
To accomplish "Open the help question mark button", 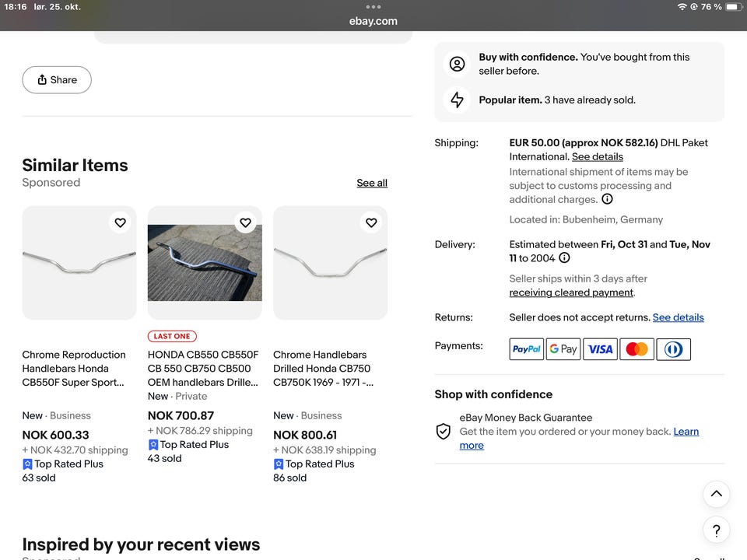I will click(716, 530).
